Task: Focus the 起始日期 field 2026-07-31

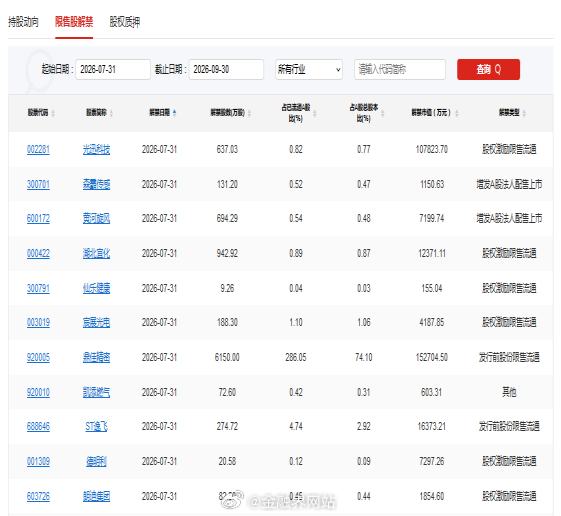Action: [113, 69]
